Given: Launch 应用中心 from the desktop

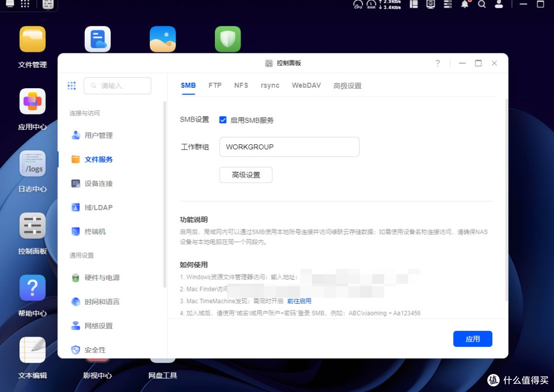Looking at the screenshot, I should tap(32, 102).
